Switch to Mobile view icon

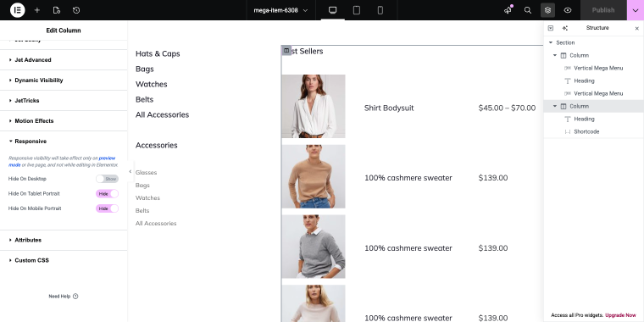380,10
